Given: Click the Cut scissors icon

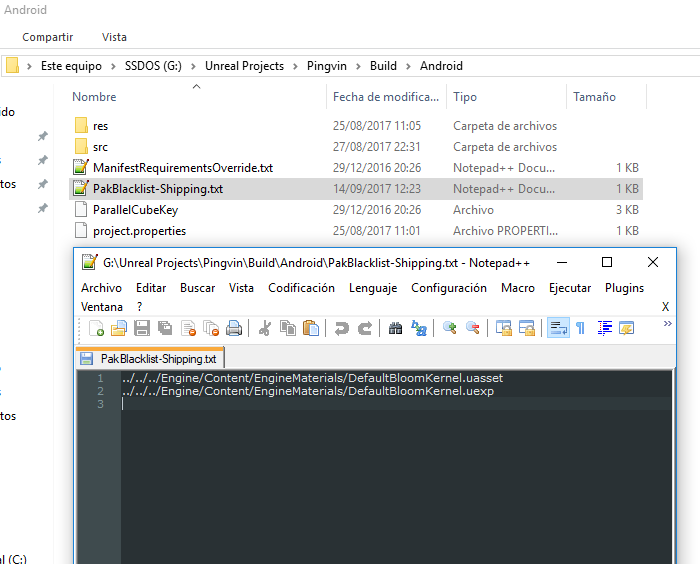Looking at the screenshot, I should [265, 328].
